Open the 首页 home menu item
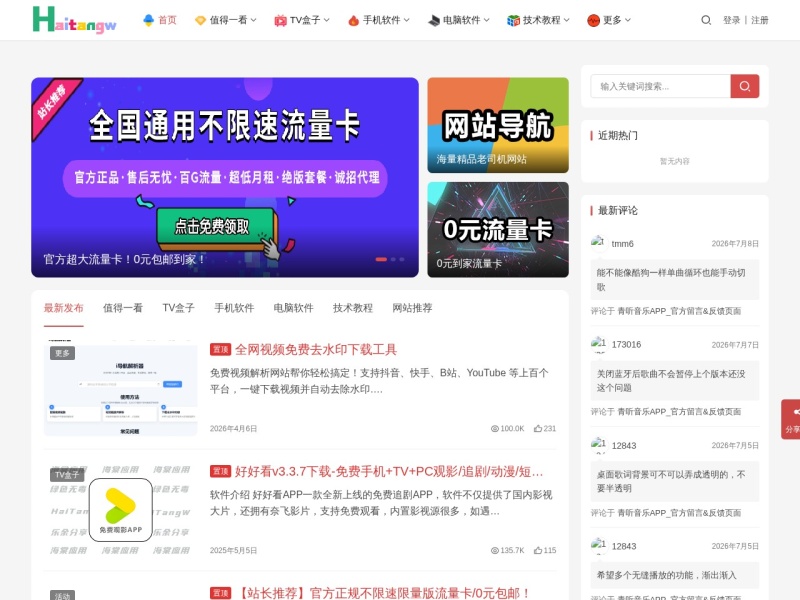The width and height of the screenshot is (800, 600). click(x=167, y=20)
